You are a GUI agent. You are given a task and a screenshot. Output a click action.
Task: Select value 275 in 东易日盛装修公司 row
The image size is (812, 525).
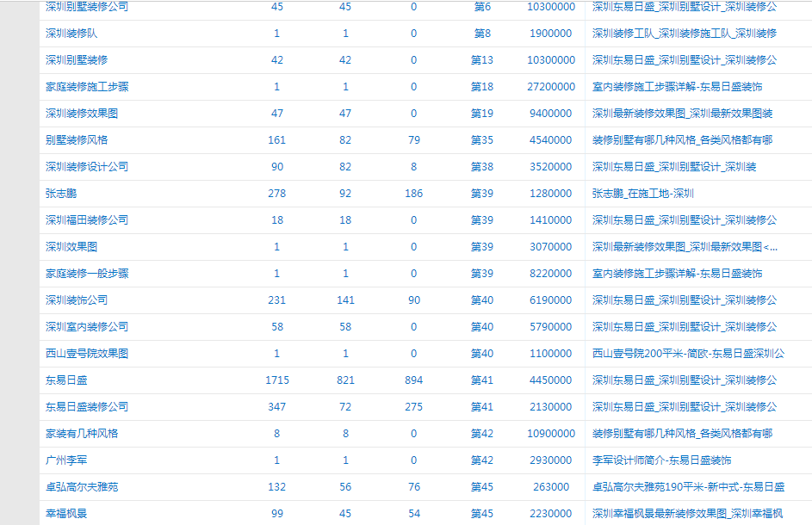point(414,407)
